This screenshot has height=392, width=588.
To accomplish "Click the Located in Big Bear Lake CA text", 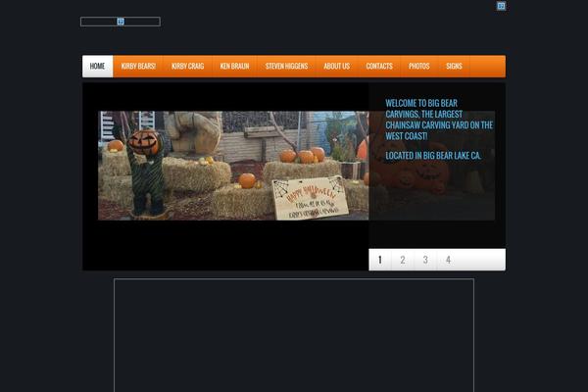I will [x=433, y=155].
